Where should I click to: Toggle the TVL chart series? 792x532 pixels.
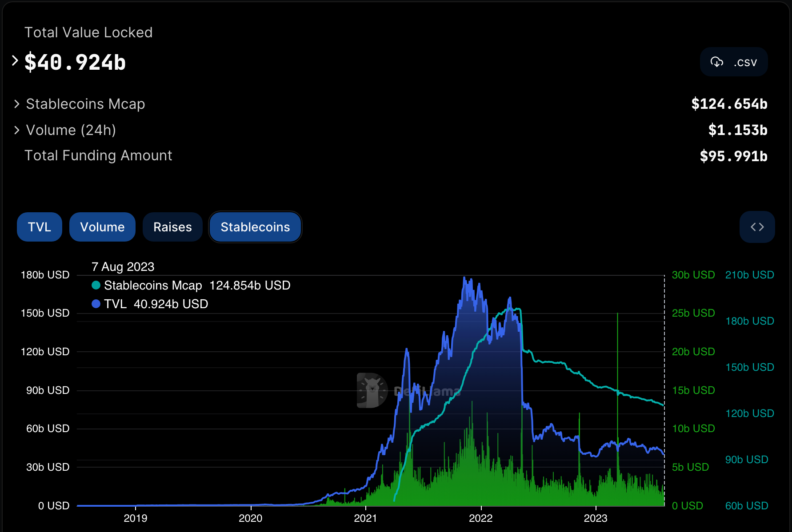point(40,227)
